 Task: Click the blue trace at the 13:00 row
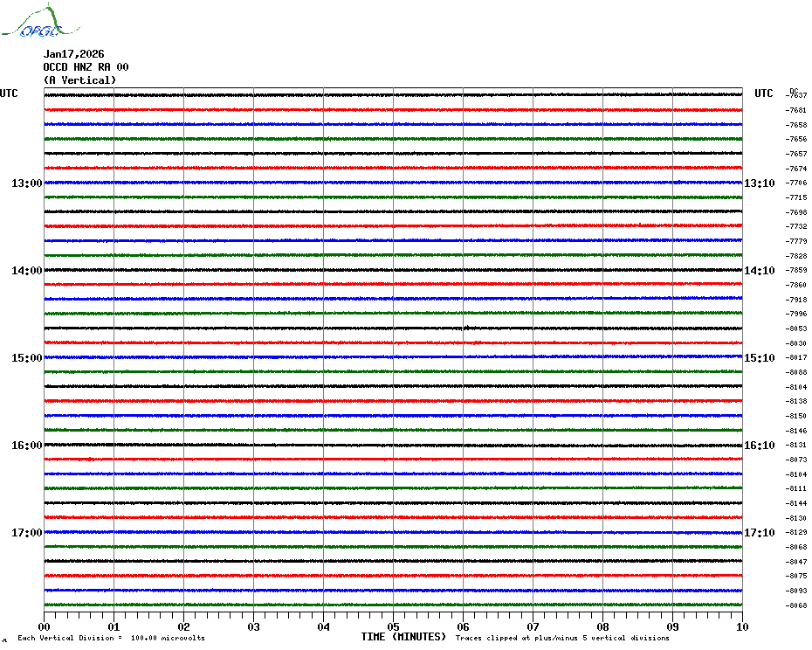[393, 183]
